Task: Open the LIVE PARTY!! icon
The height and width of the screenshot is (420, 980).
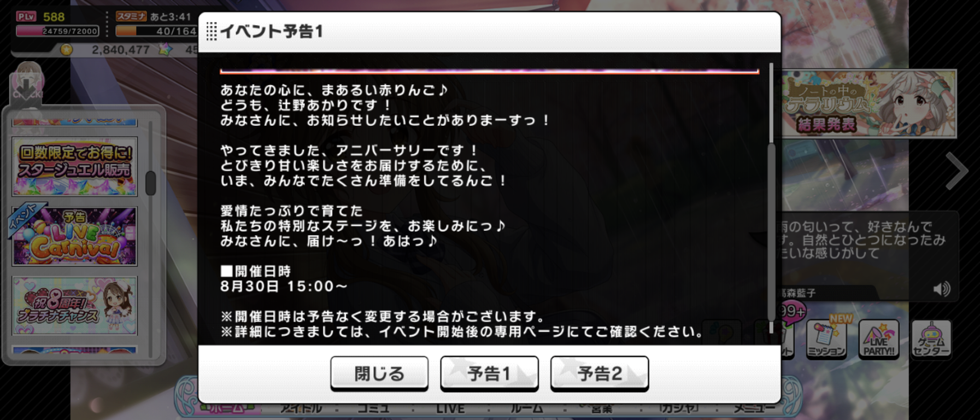Action: 879,339
